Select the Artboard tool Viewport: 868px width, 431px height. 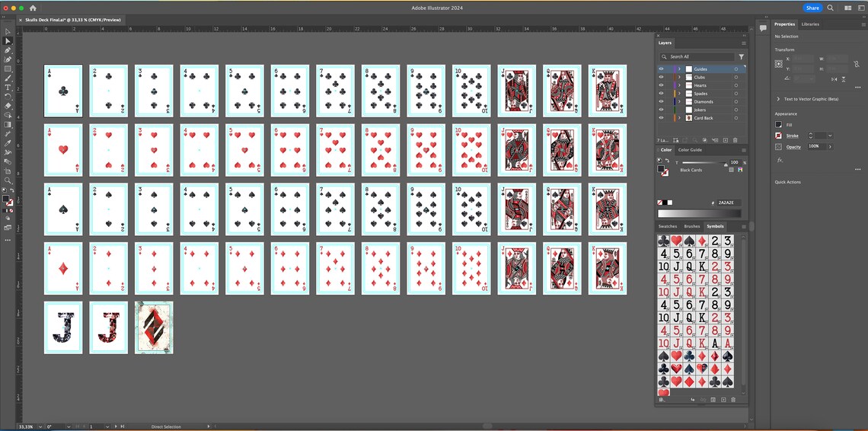click(8, 171)
